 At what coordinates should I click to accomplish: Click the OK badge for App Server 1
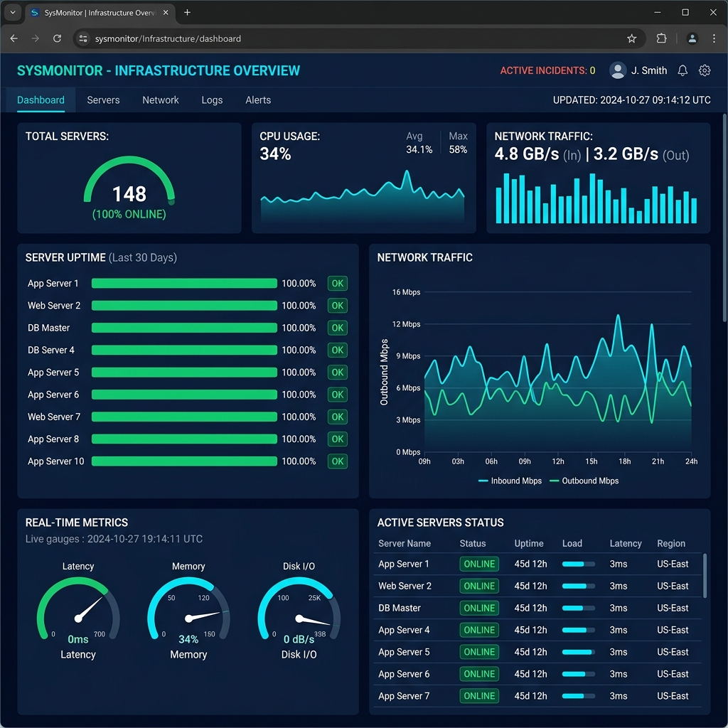tap(338, 283)
